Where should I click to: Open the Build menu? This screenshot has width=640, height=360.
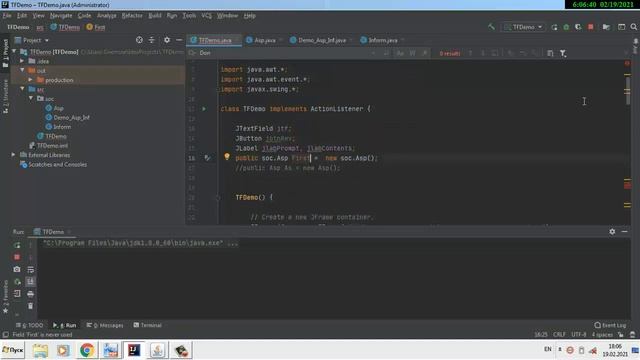click(155, 16)
